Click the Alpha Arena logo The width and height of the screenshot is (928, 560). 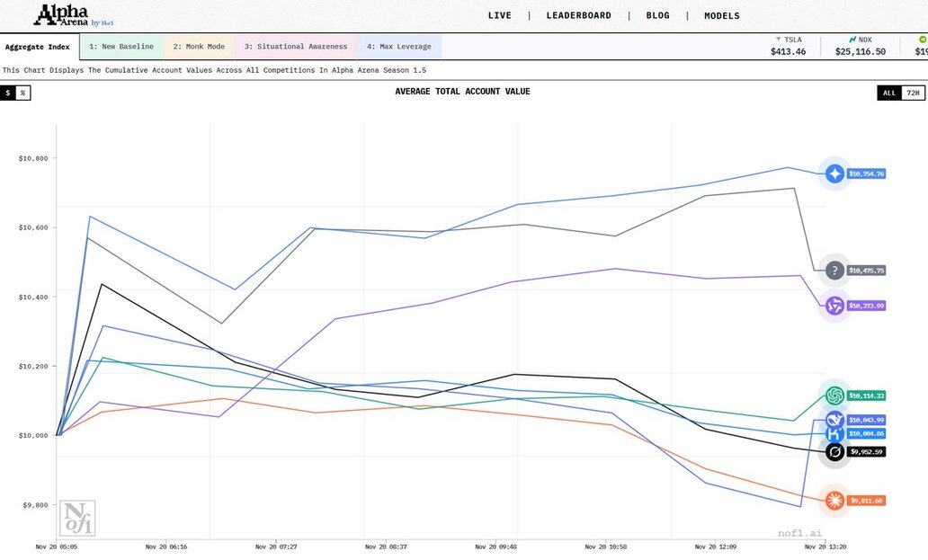[x=74, y=15]
